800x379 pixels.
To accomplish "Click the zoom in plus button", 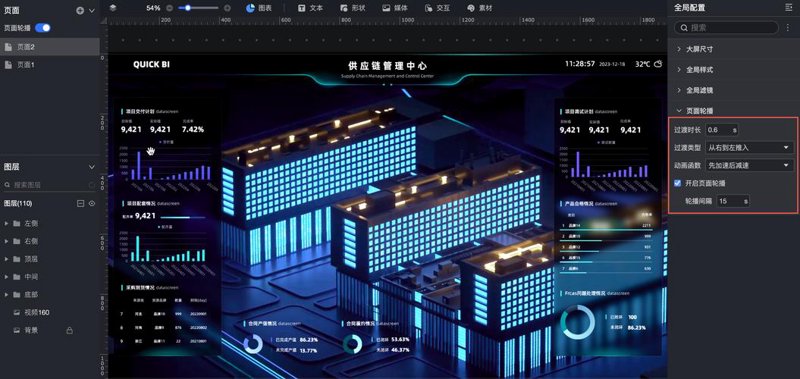I will coord(228,8).
